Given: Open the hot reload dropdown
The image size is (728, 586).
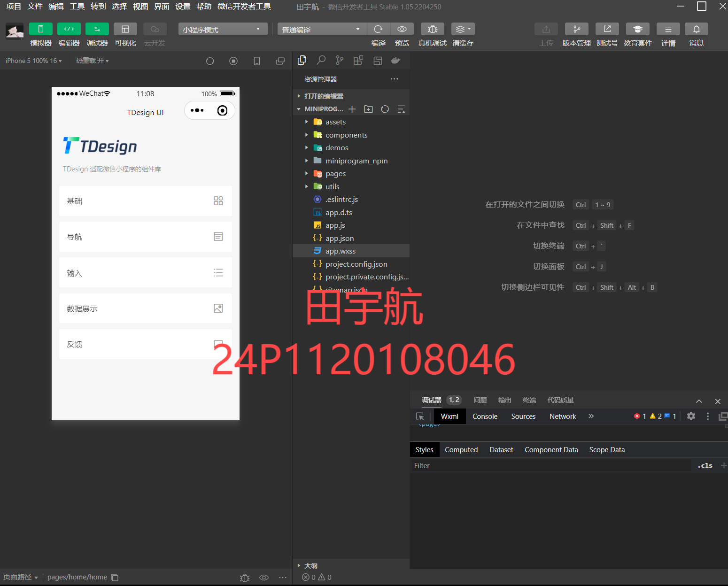Looking at the screenshot, I should 93,61.
